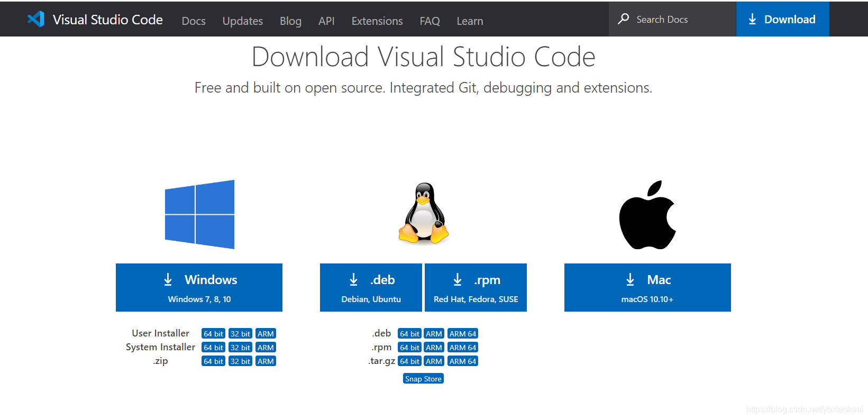Choose System Installer ARM
868x419 pixels.
[266, 348]
